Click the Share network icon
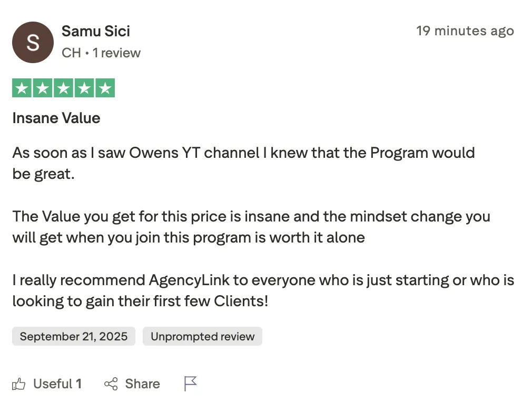This screenshot has width=532, height=403. pos(111,384)
